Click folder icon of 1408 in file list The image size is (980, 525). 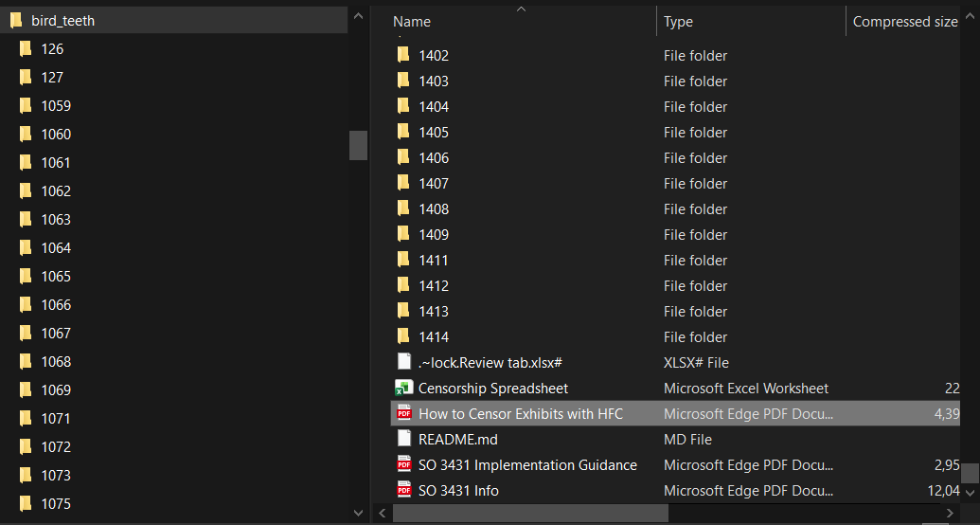point(403,209)
